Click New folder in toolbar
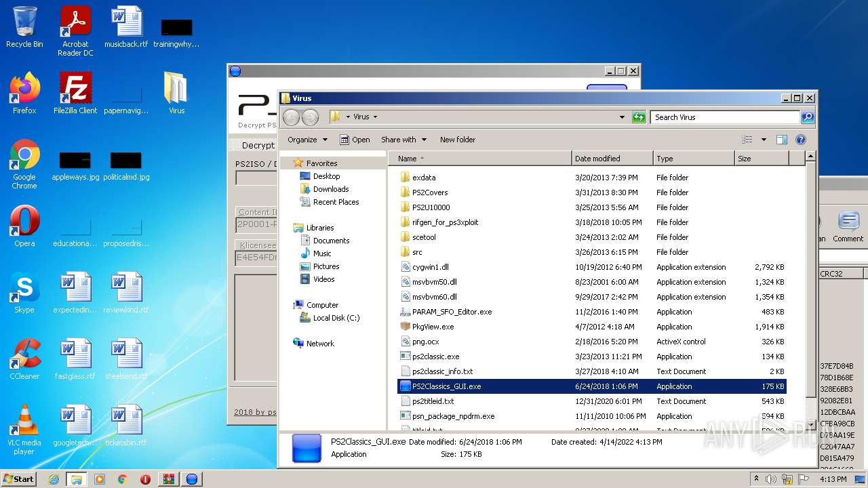 tap(458, 140)
